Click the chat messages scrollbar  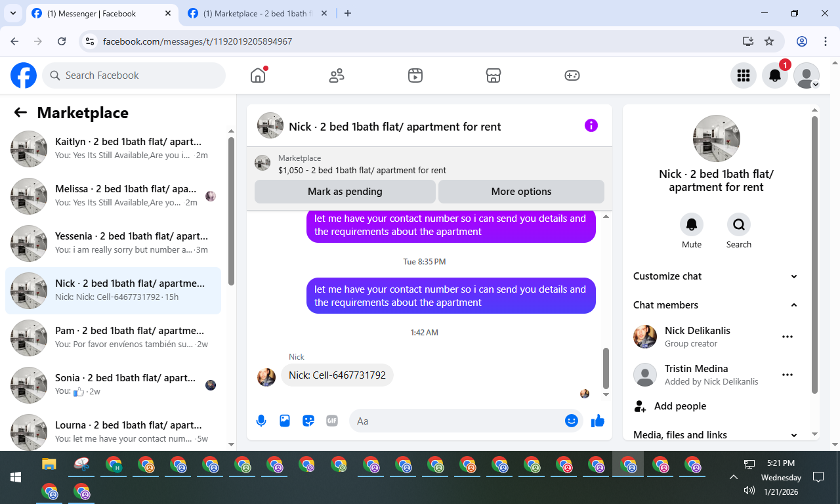pos(606,368)
